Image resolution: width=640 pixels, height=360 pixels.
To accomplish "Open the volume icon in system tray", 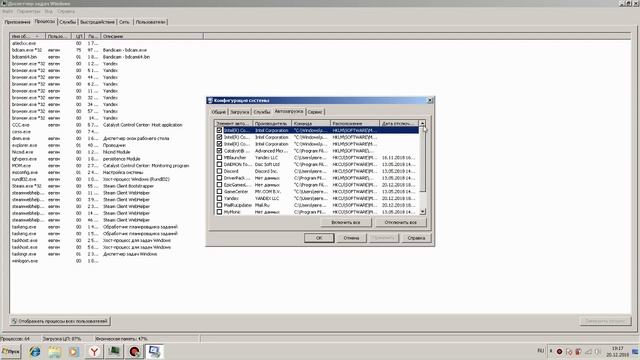I will [598, 351].
